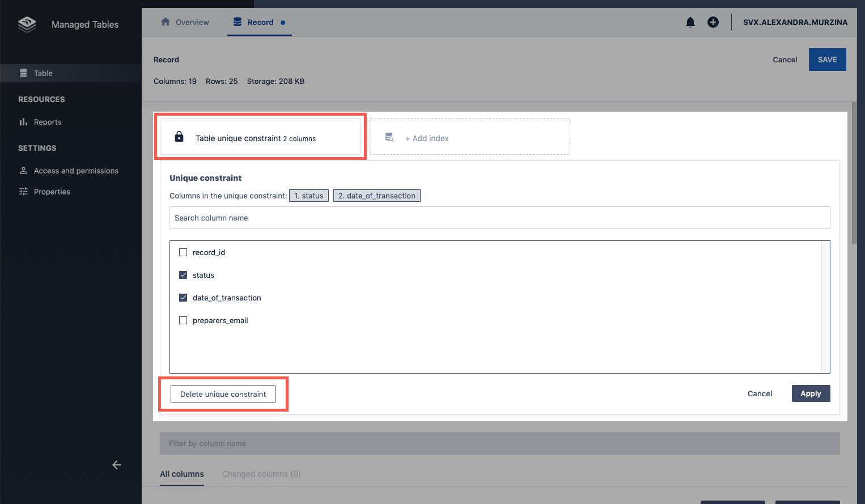Apply the unique constraint changes
Screen dimensions: 865x504
tap(811, 393)
